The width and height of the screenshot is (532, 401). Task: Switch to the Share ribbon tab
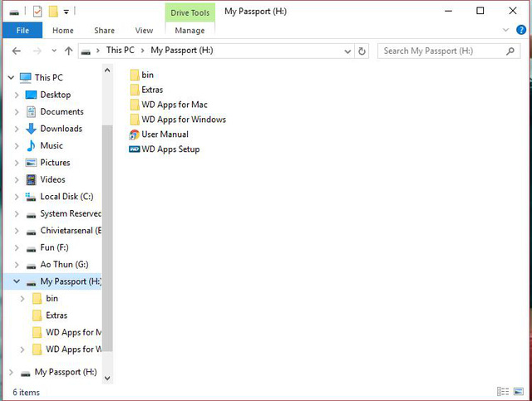104,31
